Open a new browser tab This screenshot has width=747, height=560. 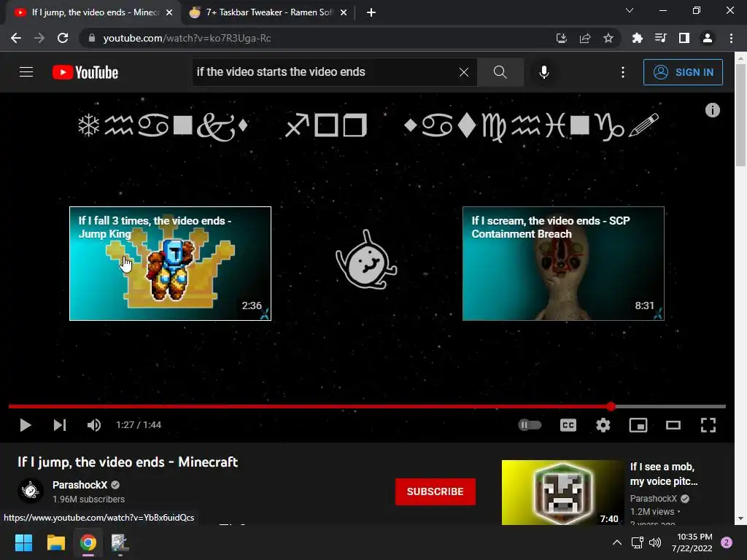[x=371, y=13]
